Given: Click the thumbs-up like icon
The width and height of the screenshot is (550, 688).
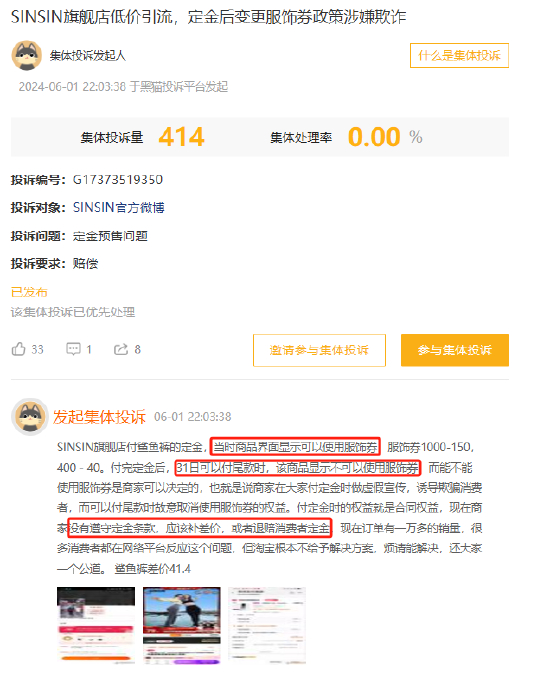Looking at the screenshot, I should tap(18, 349).
